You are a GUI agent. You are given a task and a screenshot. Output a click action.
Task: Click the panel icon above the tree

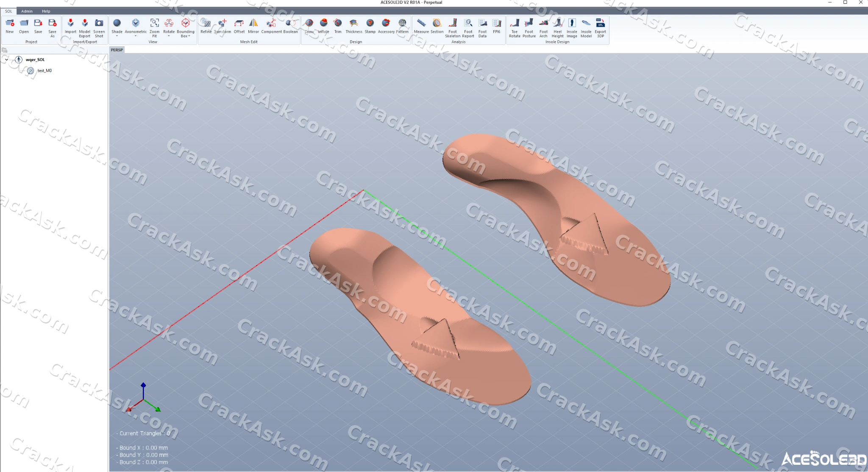pos(5,50)
